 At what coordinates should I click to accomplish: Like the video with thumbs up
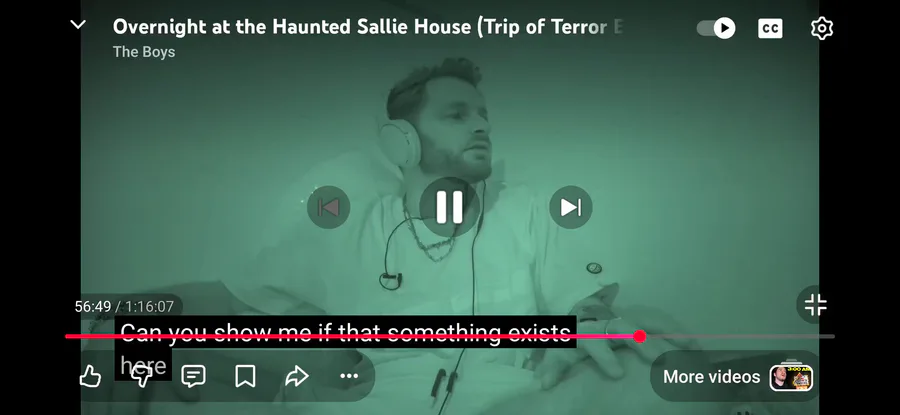[x=90, y=377]
